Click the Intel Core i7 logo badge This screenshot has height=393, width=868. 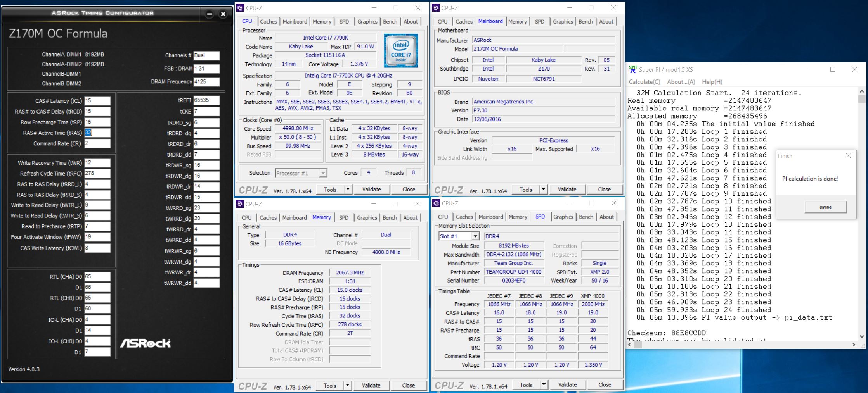coord(400,51)
